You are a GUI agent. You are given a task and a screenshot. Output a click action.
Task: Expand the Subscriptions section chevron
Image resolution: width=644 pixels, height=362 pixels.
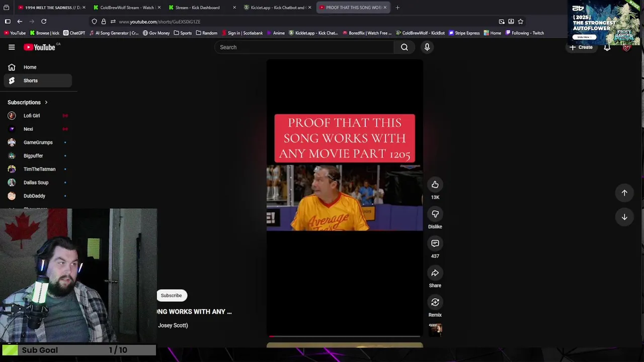pos(46,103)
